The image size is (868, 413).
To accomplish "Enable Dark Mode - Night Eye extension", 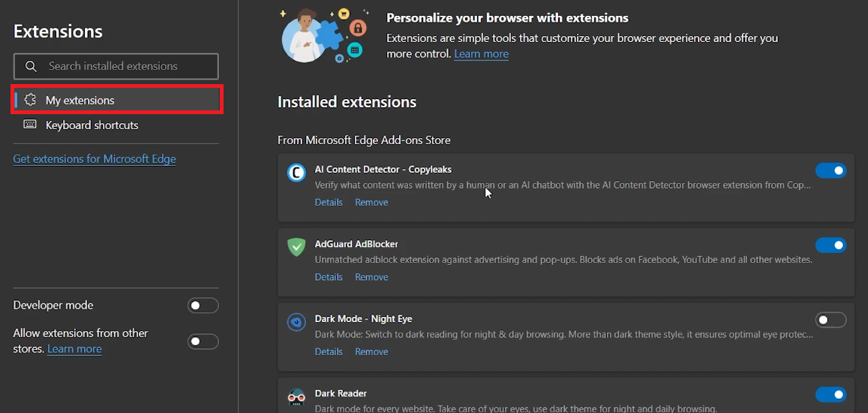I will tap(831, 320).
